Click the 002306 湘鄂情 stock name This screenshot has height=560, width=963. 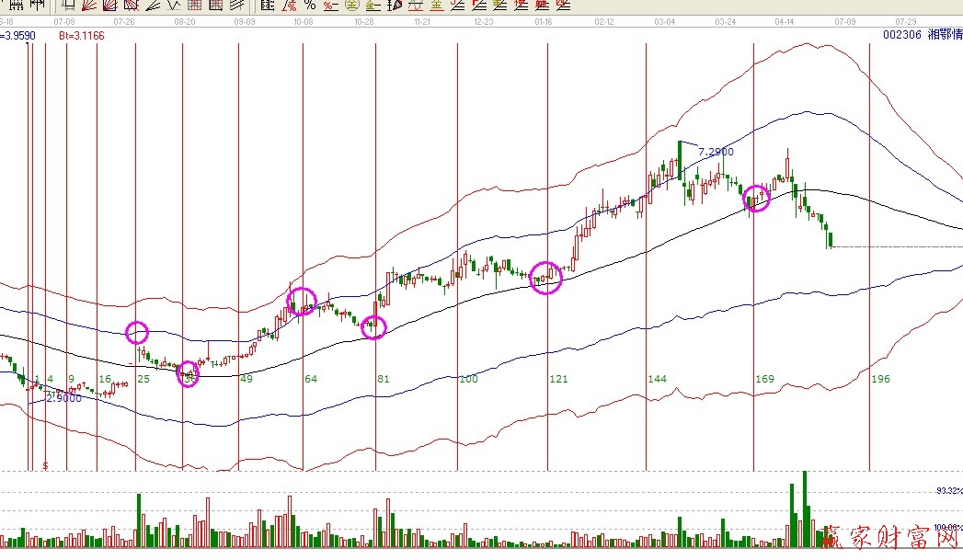coord(919,35)
